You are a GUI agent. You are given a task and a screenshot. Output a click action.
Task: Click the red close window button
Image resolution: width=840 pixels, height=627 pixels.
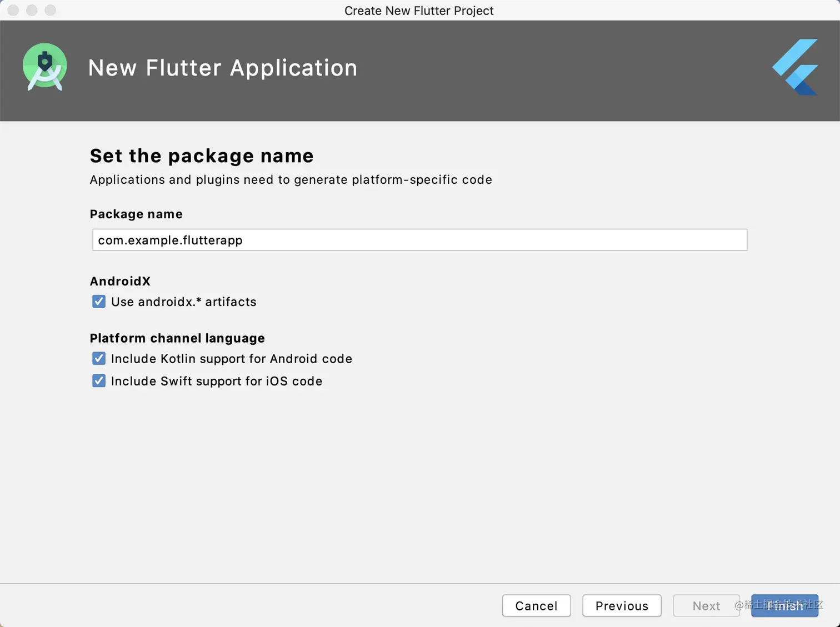coord(13,10)
